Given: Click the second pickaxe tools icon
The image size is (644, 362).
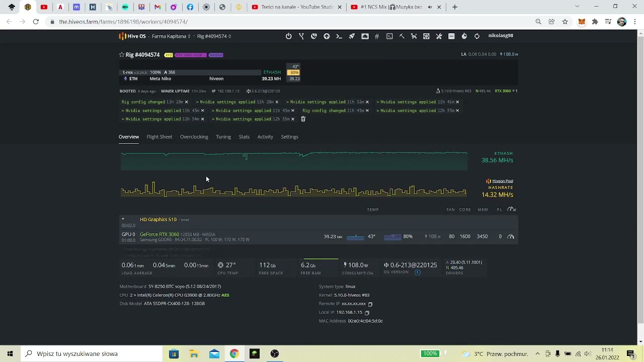Looking at the screenshot, I should (x=414, y=36).
